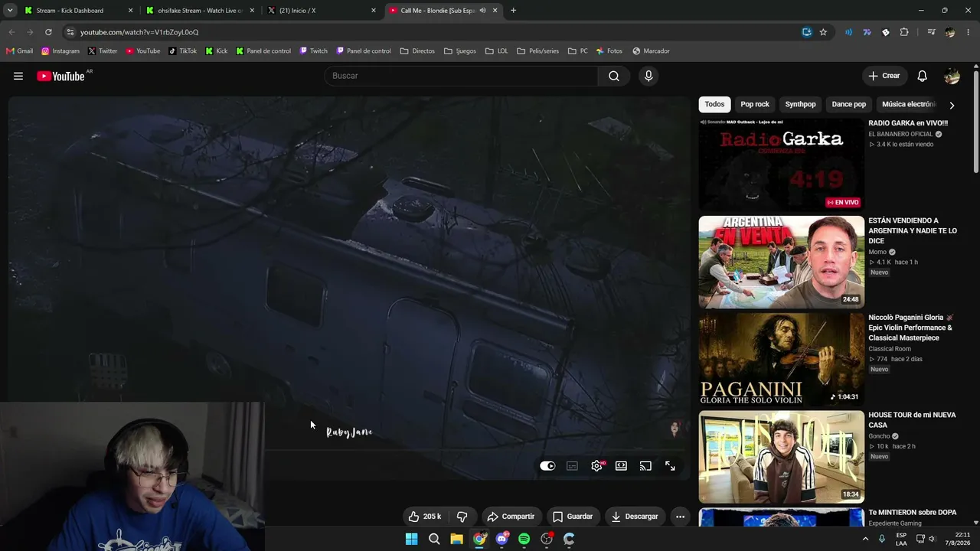The height and width of the screenshot is (551, 980).
Task: Open the Fotos bookmark folder
Action: point(609,51)
